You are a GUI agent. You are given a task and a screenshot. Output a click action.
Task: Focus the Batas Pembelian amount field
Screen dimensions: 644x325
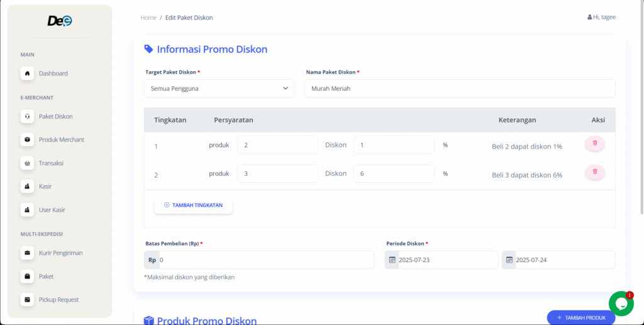pos(264,260)
